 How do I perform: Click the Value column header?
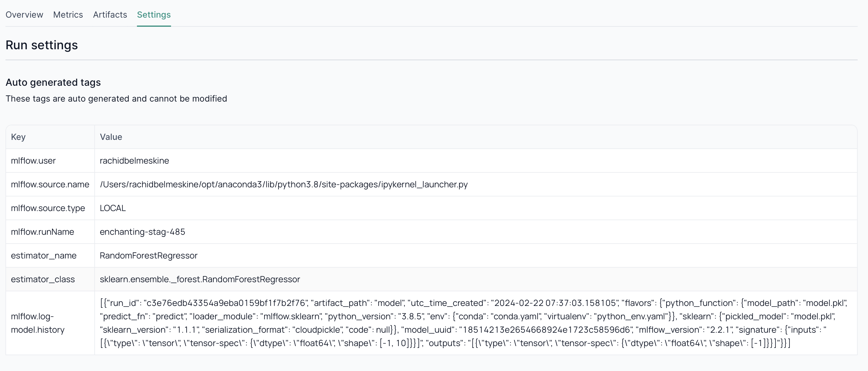[x=111, y=137]
